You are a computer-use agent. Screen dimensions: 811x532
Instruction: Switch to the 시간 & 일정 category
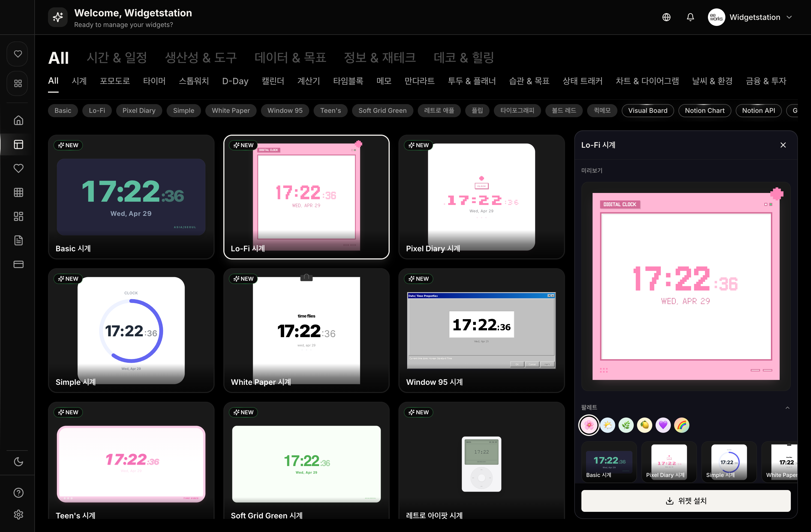point(117,58)
